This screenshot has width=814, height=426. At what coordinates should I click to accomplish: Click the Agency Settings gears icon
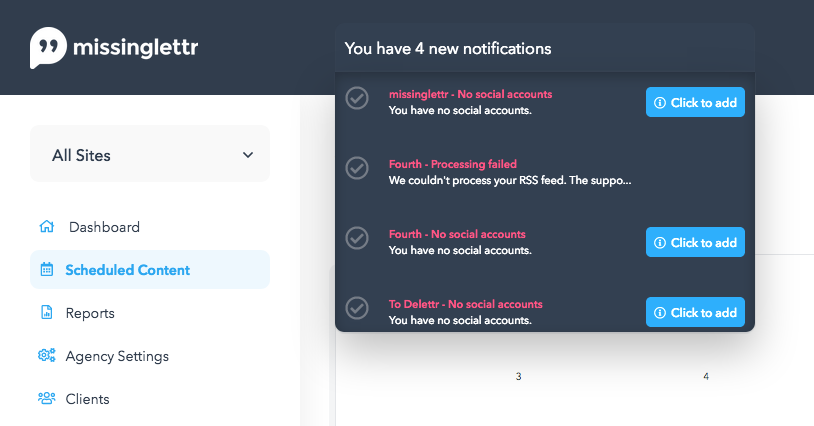point(47,355)
